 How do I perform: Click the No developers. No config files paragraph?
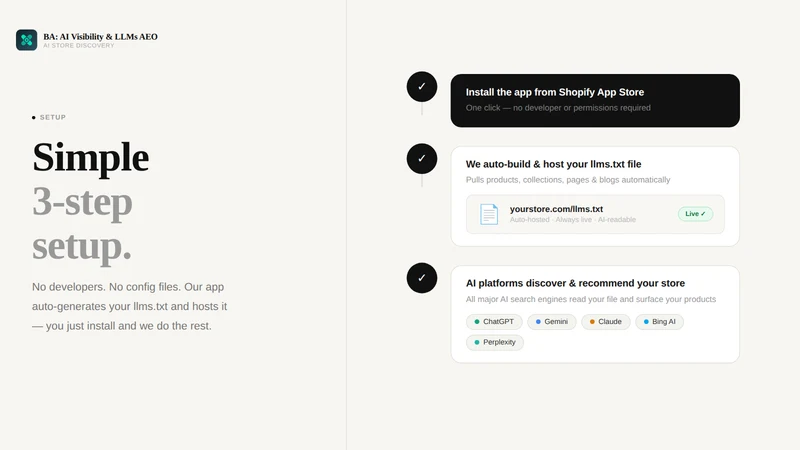(x=130, y=306)
